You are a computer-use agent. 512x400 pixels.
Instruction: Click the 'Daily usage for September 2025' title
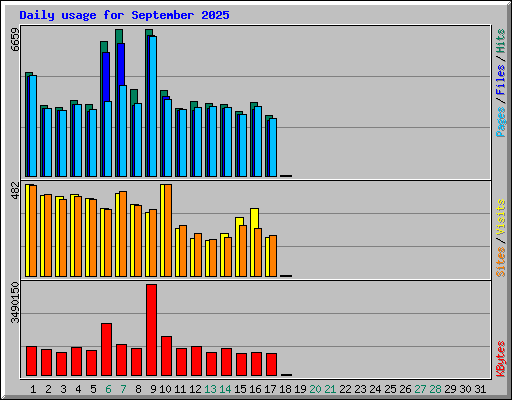124,15
